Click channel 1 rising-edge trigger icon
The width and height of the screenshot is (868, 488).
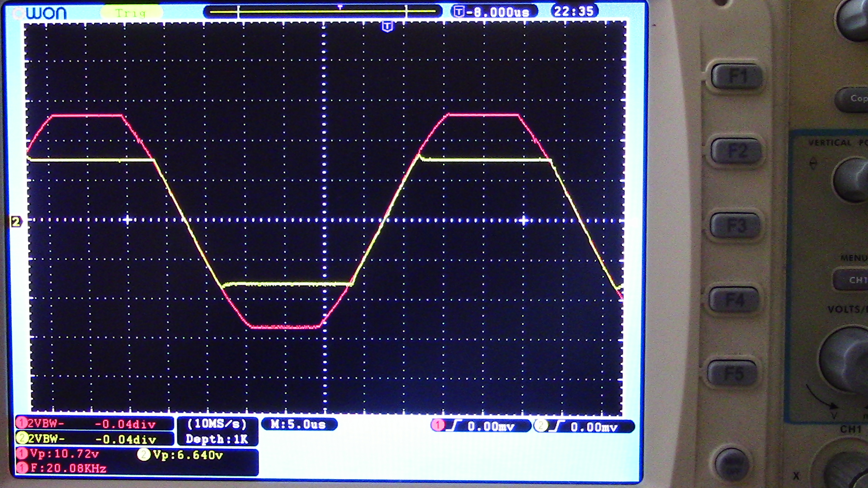coord(453,426)
